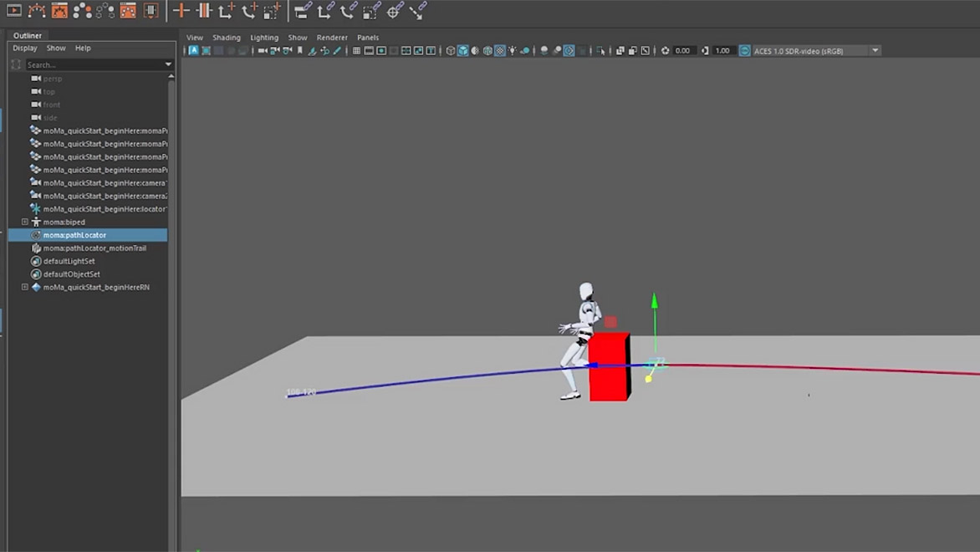The width and height of the screenshot is (980, 552).
Task: Click the key rotate shelf icon
Action: point(249,10)
